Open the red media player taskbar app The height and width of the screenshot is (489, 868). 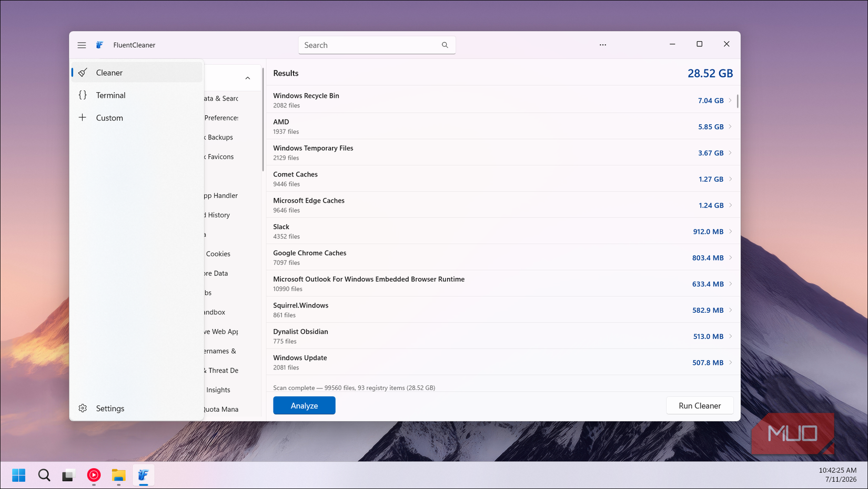pyautogui.click(x=94, y=475)
